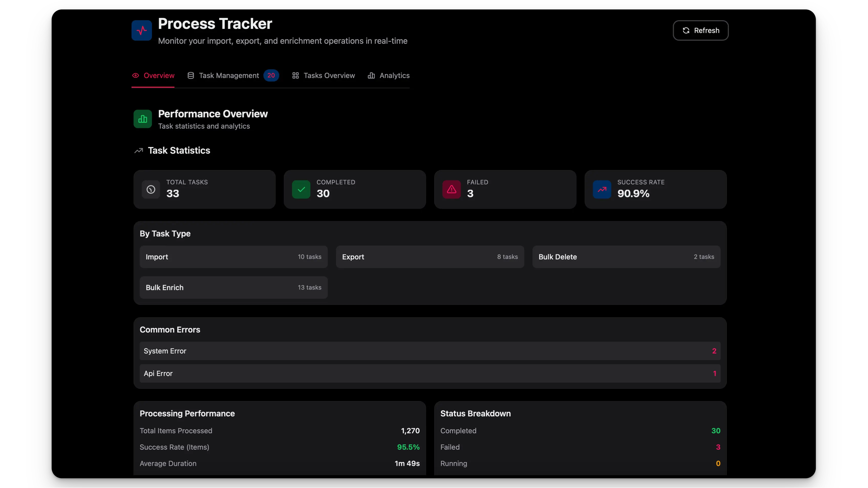Viewport: 868px width, 488px height.
Task: Click the green Performance Overview chart icon
Action: coord(143,119)
